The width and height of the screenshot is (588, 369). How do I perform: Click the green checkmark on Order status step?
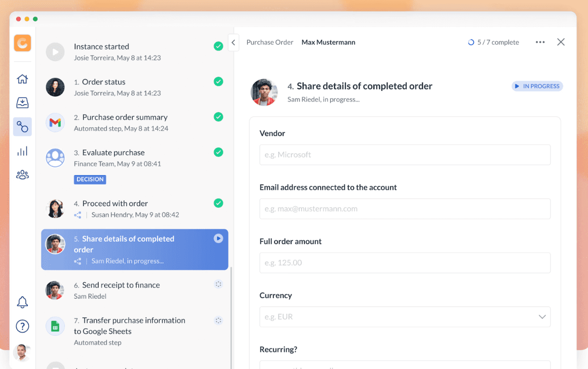pyautogui.click(x=218, y=81)
